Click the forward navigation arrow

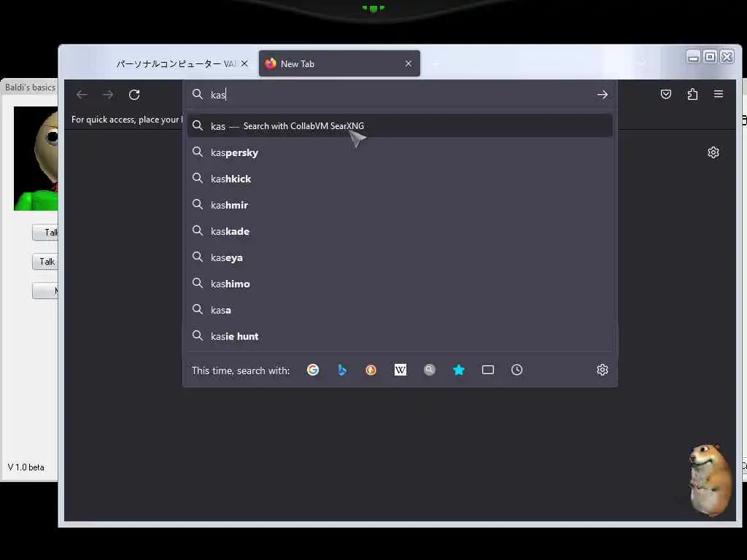pyautogui.click(x=108, y=95)
